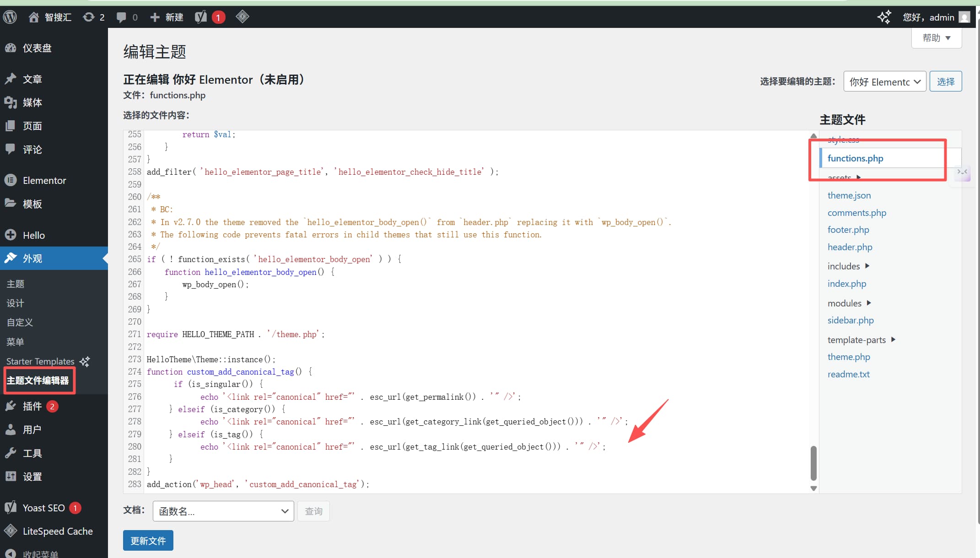Open comments bubble icon in admin bar
980x558 pixels.
[121, 17]
